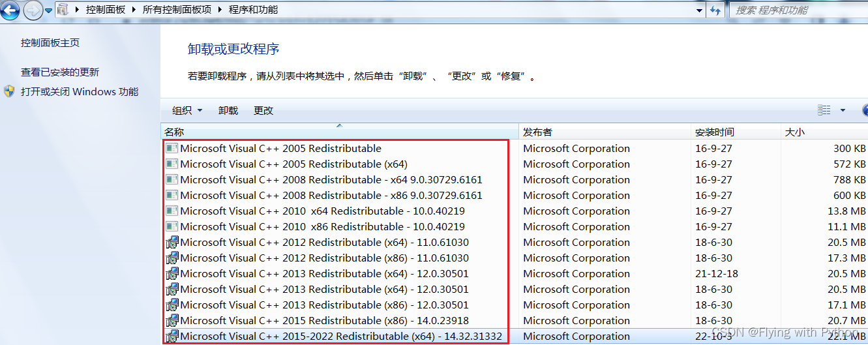Click the 卸载 toolbar button

pyautogui.click(x=228, y=111)
